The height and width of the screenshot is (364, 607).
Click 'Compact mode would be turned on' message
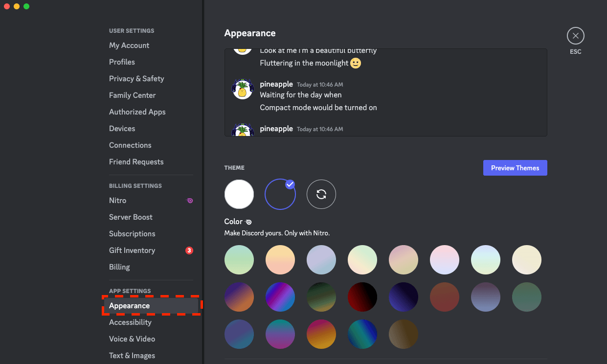pos(318,108)
